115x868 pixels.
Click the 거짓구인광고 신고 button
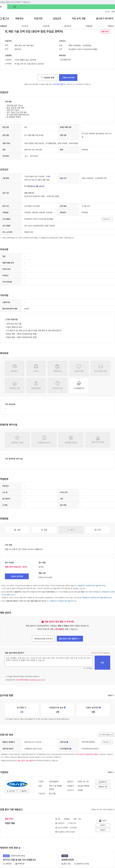tap(106, 735)
